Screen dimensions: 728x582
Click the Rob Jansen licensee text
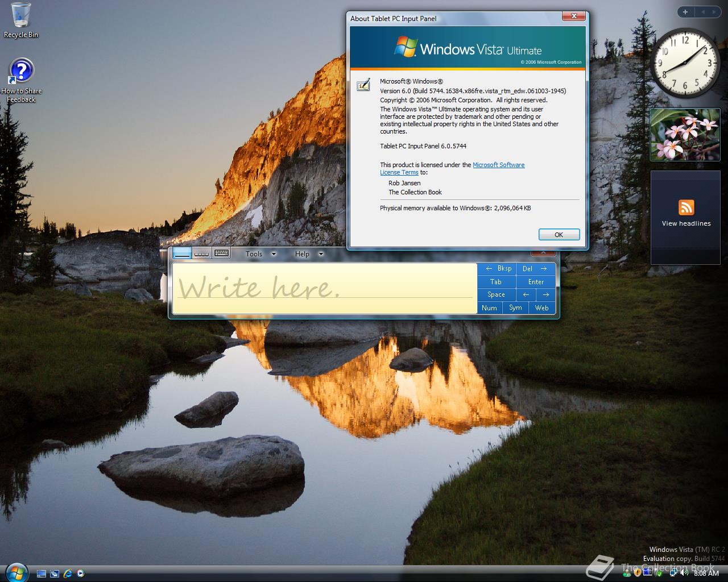(x=404, y=183)
